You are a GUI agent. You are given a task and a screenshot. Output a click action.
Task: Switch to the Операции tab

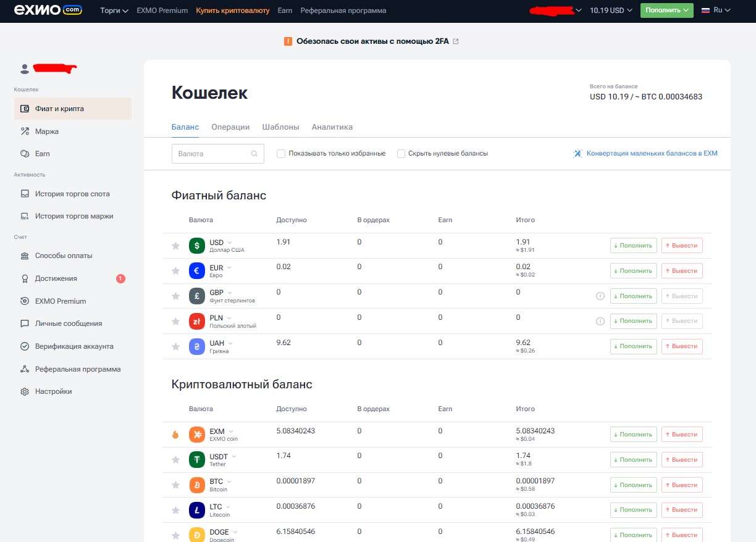click(x=230, y=127)
